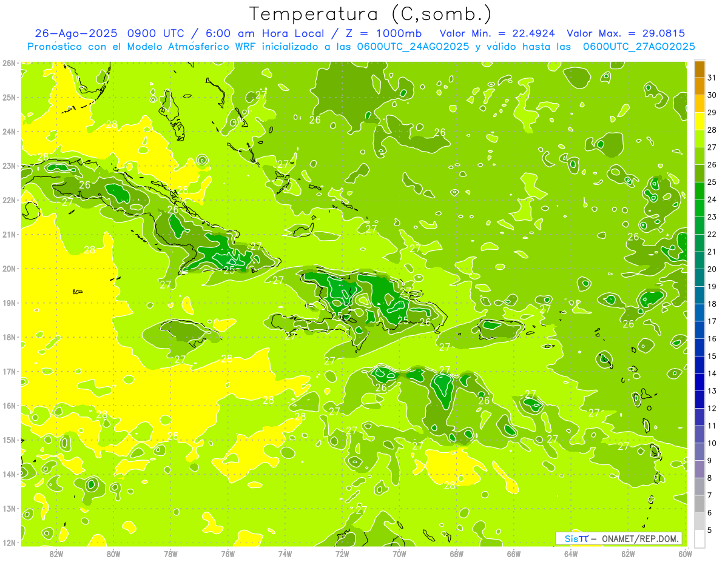Click the "14N" latitude axis label
The image size is (728, 562).
(8, 474)
